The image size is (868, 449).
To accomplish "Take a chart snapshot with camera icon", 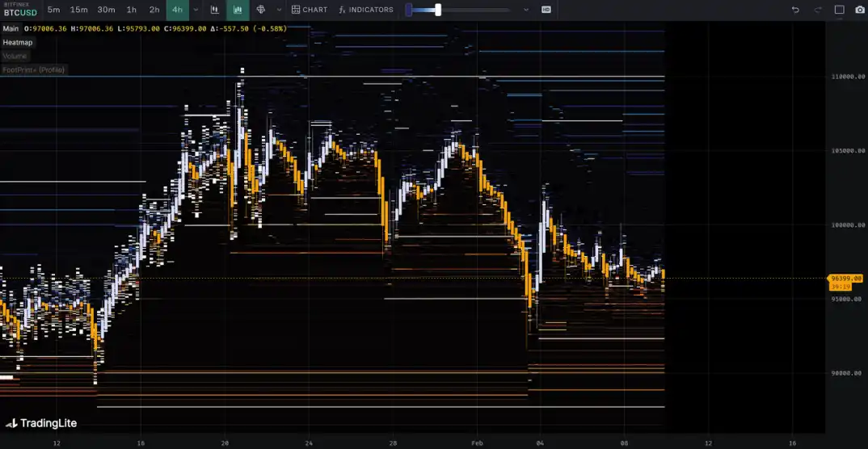I will pyautogui.click(x=859, y=10).
